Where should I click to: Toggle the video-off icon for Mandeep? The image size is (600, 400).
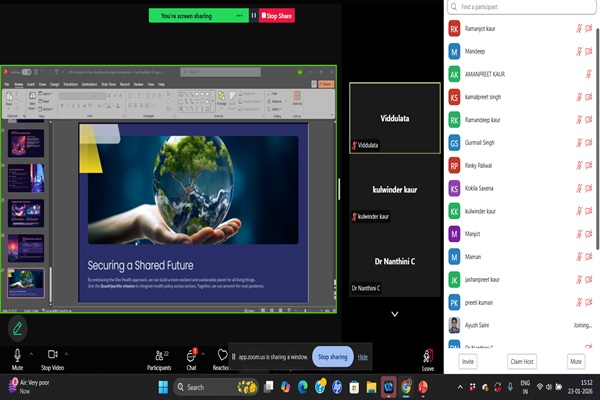click(x=587, y=51)
